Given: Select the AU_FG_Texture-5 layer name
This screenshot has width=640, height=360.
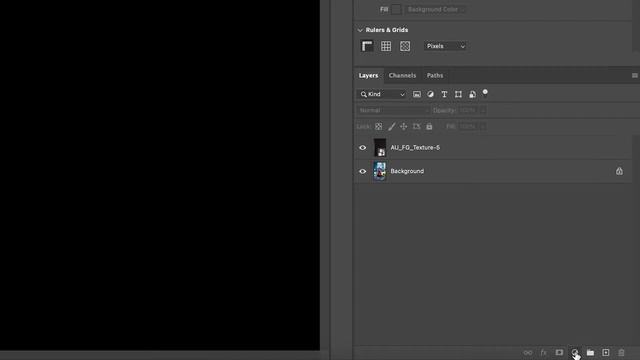Looking at the screenshot, I should click(415, 148).
